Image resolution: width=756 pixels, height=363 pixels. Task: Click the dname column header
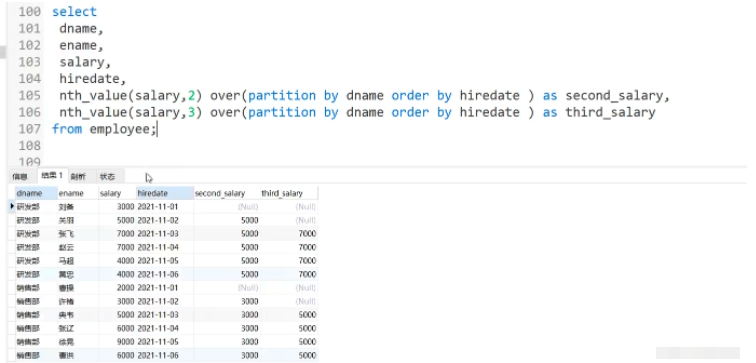[36, 193]
